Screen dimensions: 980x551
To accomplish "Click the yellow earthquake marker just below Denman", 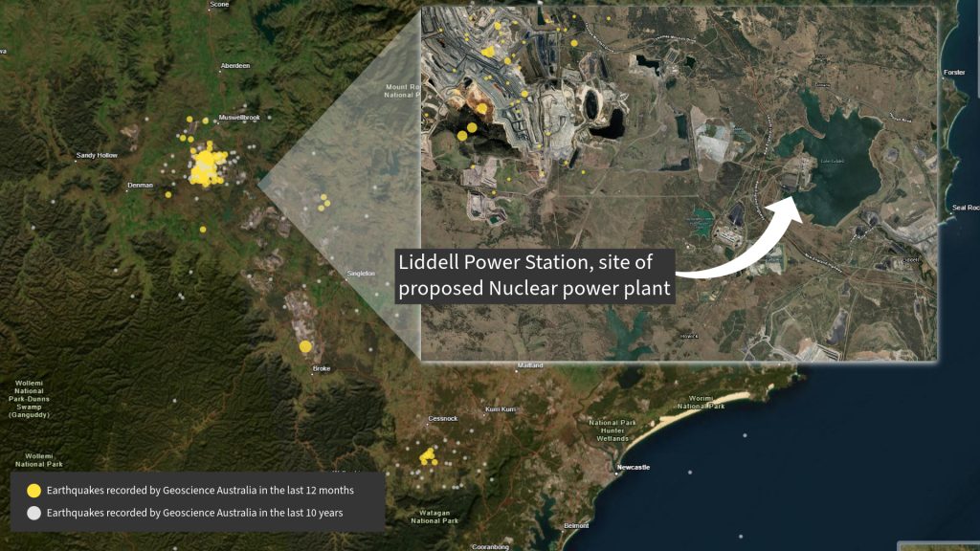I will pos(168,195).
